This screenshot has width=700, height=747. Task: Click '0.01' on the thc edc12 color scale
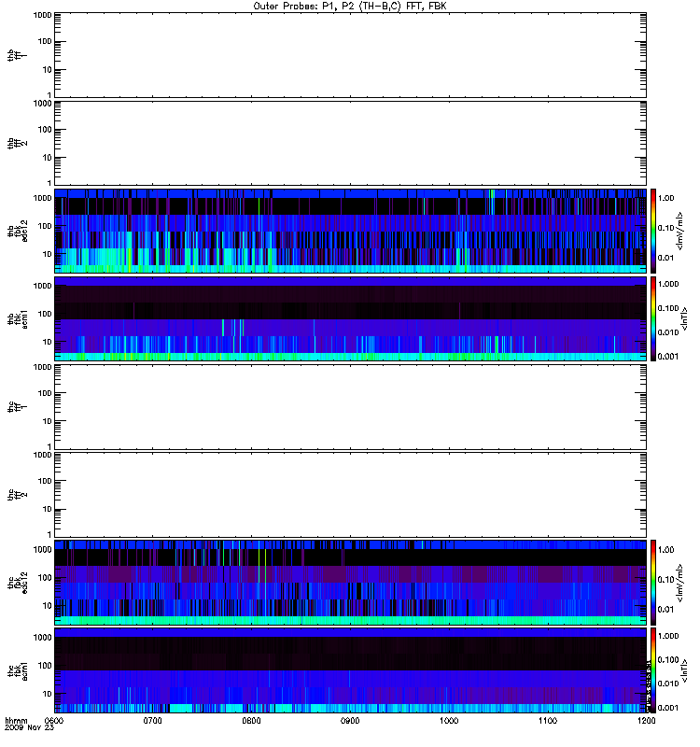tap(665, 610)
